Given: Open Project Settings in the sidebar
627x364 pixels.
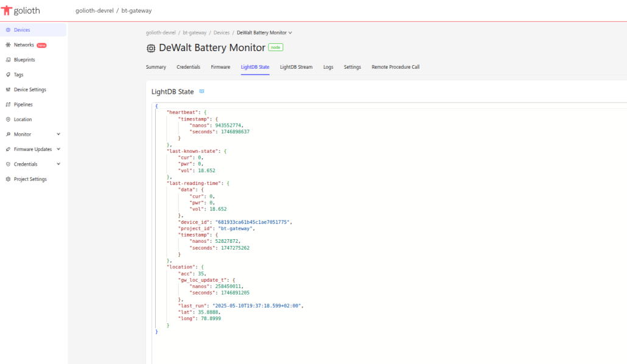Looking at the screenshot, I should (33, 179).
